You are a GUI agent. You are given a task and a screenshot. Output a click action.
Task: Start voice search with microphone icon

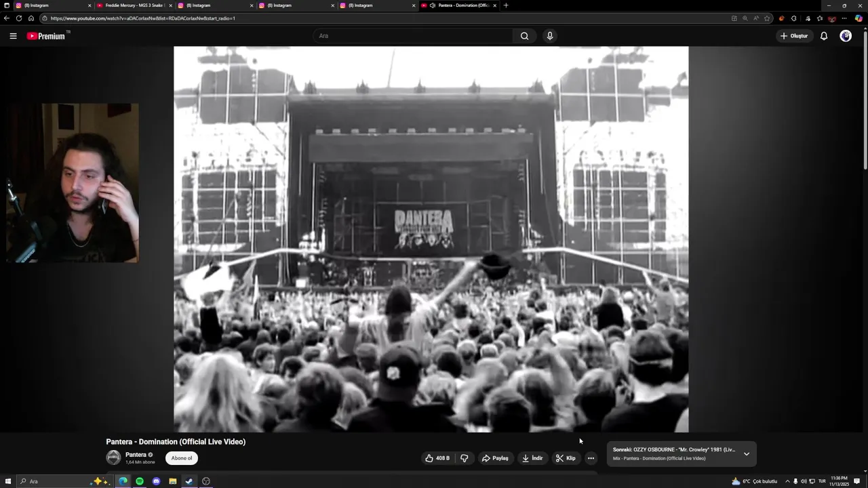click(x=550, y=36)
